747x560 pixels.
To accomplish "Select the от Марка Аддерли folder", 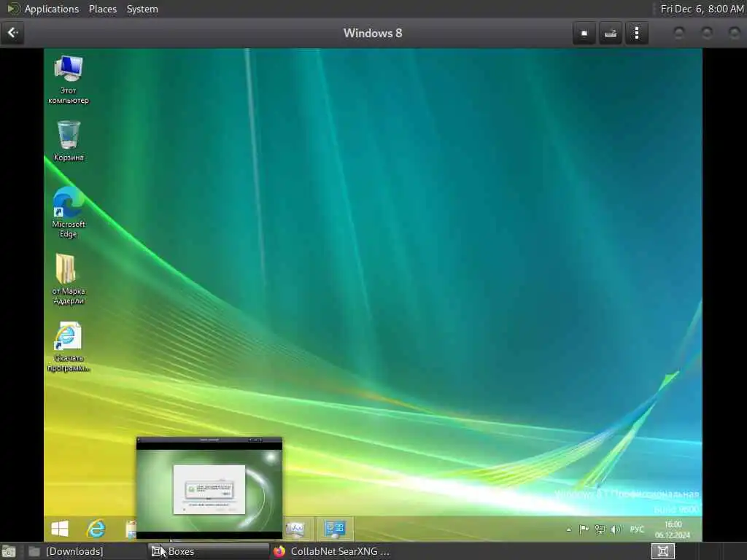I will [68, 279].
